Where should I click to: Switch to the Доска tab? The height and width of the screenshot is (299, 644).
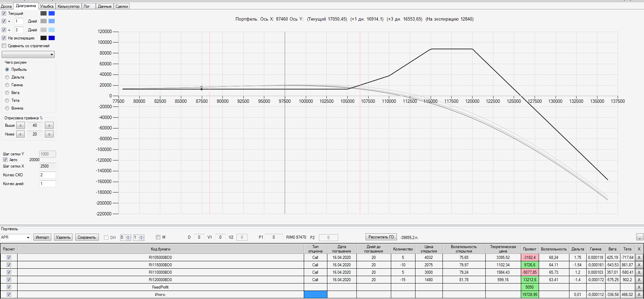point(6,6)
